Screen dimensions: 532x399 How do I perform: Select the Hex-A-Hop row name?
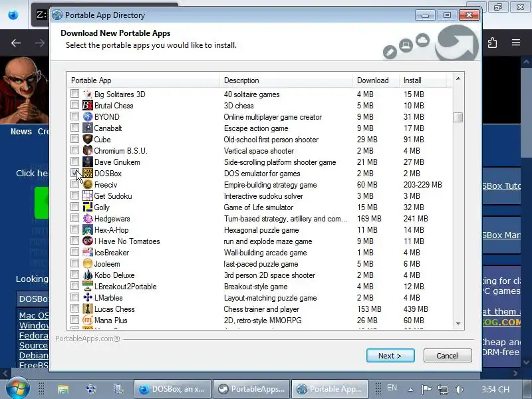point(111,230)
